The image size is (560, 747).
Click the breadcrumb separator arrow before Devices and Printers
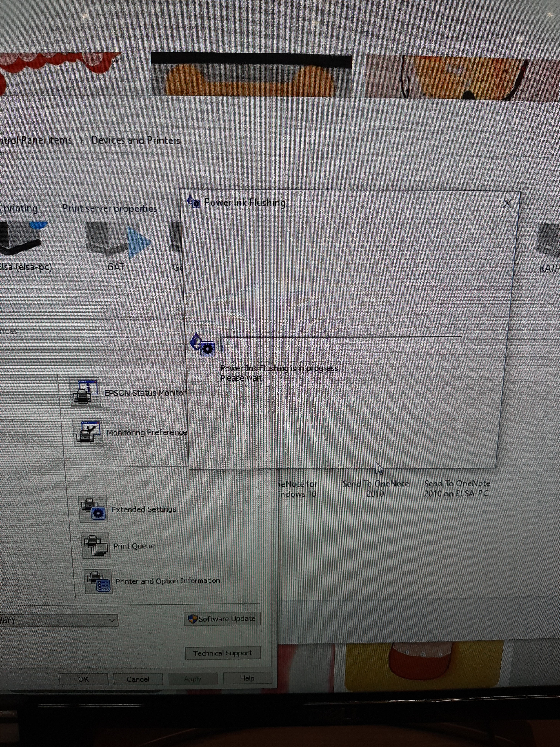82,140
